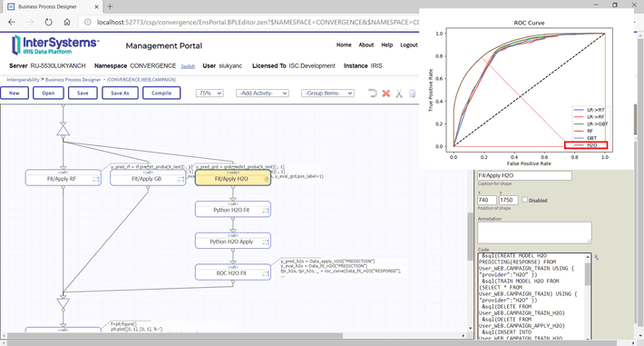Click the Save button

pos(83,93)
